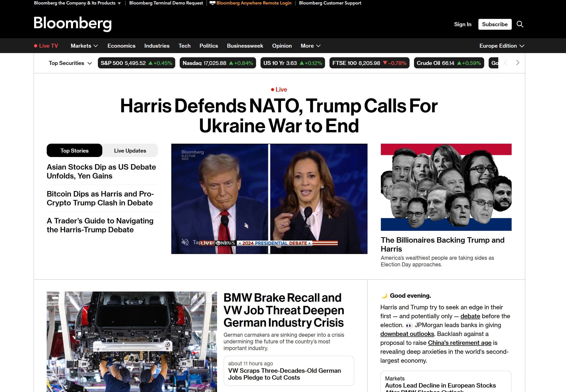Open the Nasdaq ticker chip
Image resolution: width=566 pixels, height=392 pixels.
(218, 63)
